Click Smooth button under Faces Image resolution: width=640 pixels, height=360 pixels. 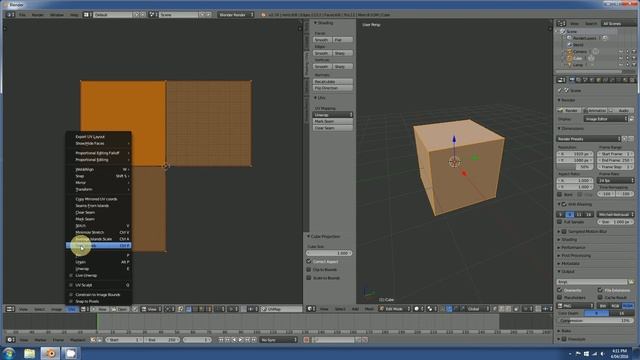(x=322, y=40)
